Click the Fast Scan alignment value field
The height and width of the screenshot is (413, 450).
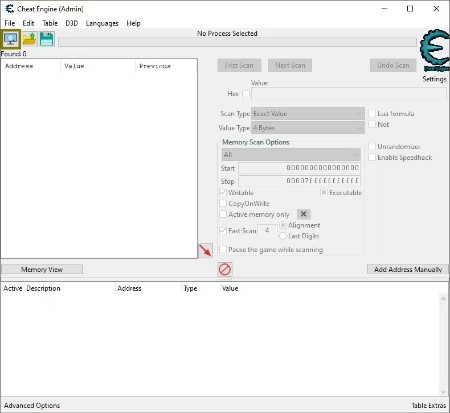click(x=267, y=230)
